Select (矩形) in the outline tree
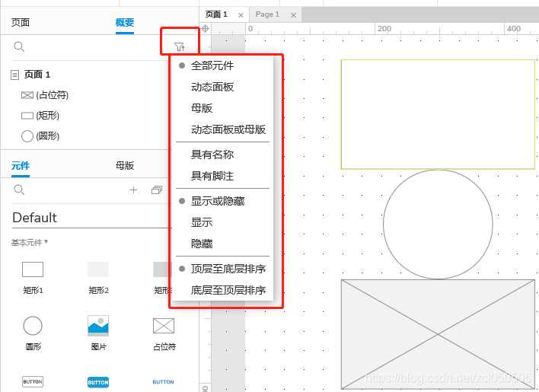Screen dimensions: 539x392 [40, 115]
